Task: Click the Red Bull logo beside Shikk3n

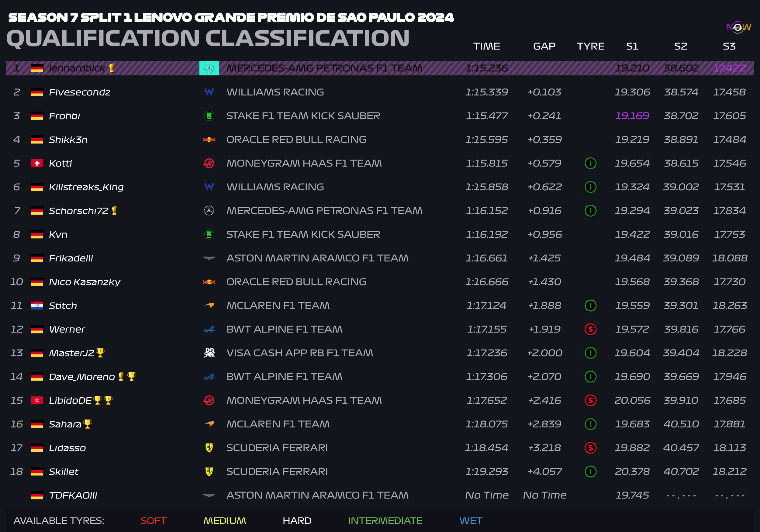Action: (209, 140)
